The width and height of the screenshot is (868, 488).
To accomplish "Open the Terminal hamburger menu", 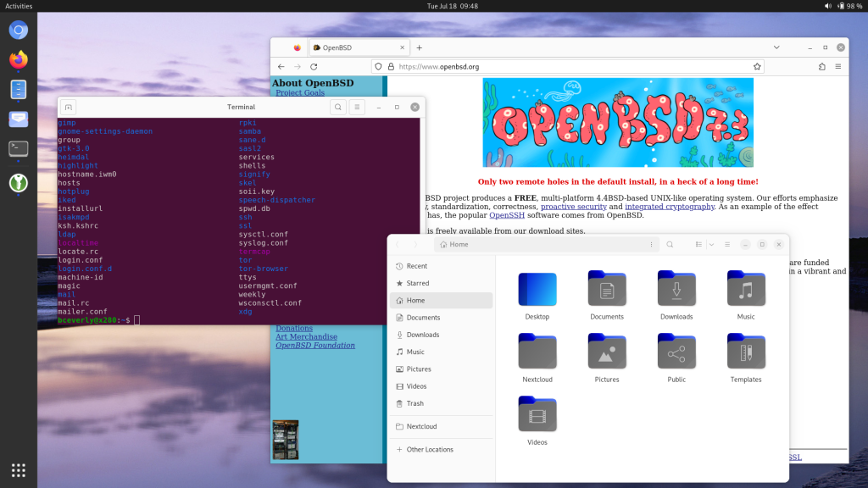I will (x=357, y=108).
